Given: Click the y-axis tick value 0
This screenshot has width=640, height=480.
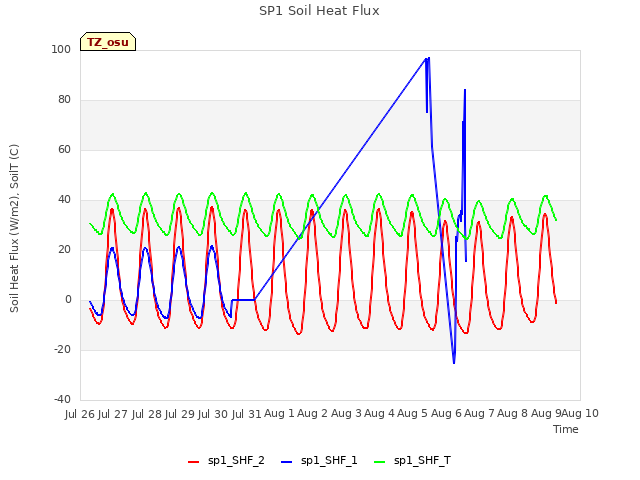Looking at the screenshot, I should click(x=68, y=300).
